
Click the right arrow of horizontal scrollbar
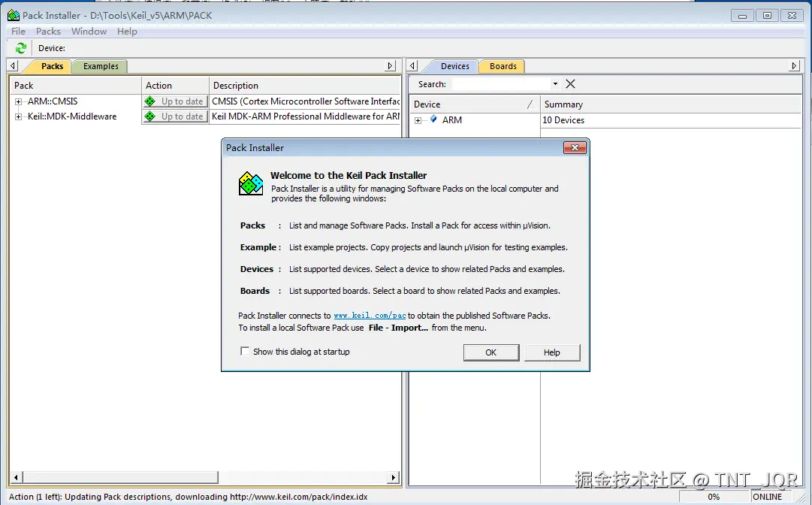[394, 477]
